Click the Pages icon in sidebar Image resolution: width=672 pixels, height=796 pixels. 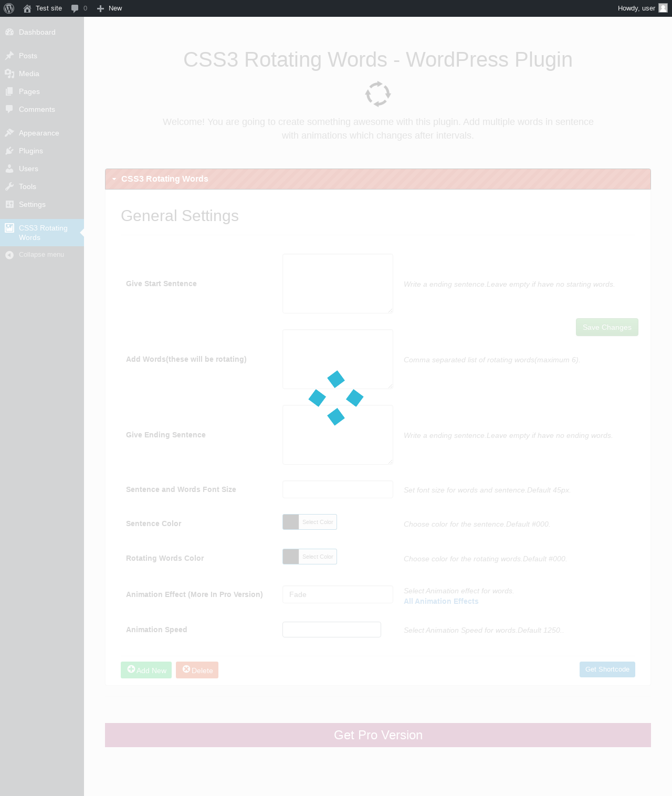(9, 91)
